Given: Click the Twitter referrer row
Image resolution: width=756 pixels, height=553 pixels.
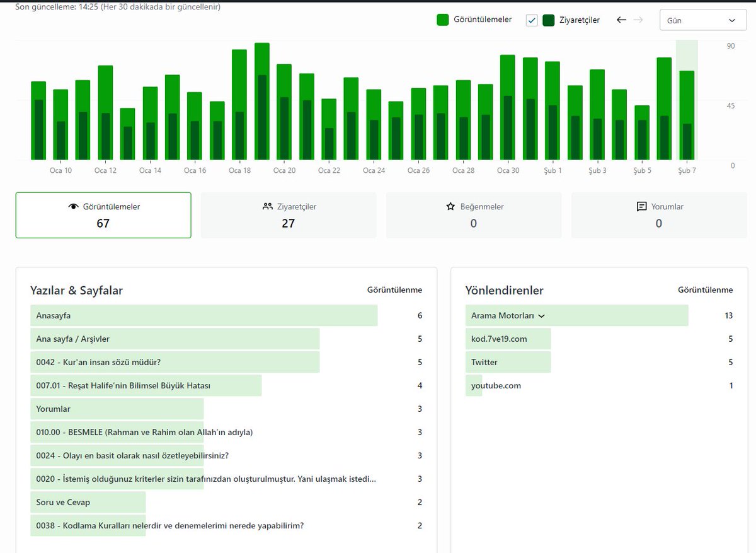Looking at the screenshot, I should click(599, 363).
